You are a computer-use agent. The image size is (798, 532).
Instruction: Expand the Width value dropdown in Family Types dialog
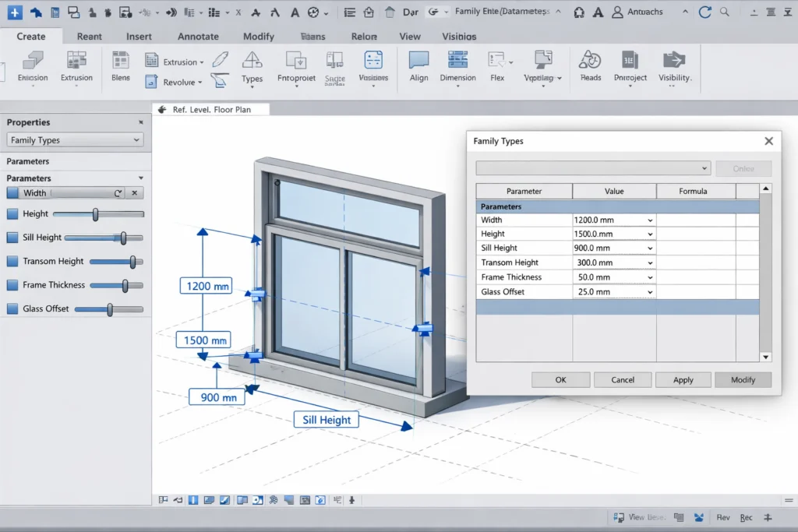649,220
